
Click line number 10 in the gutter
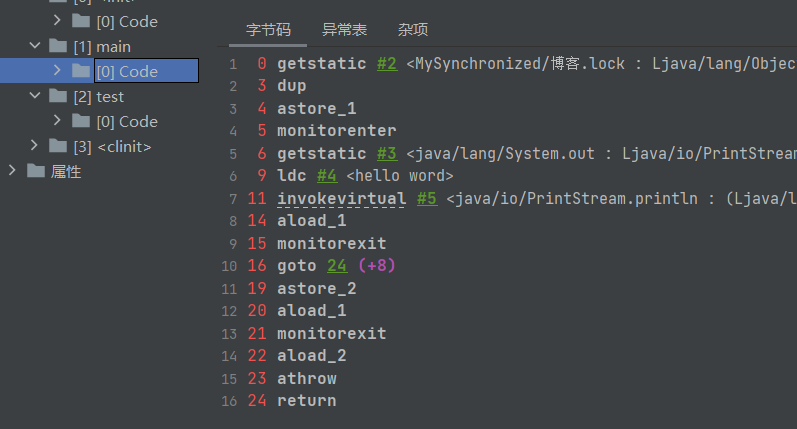pyautogui.click(x=229, y=266)
